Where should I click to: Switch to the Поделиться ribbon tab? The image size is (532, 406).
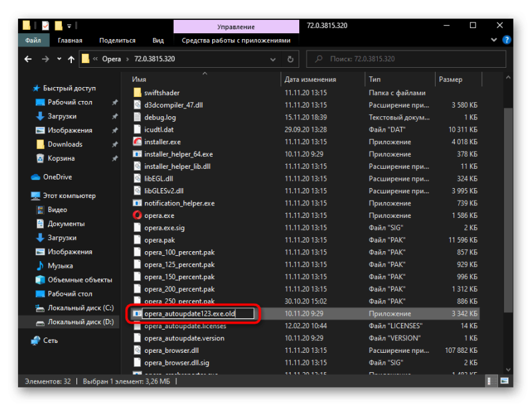pyautogui.click(x=117, y=41)
